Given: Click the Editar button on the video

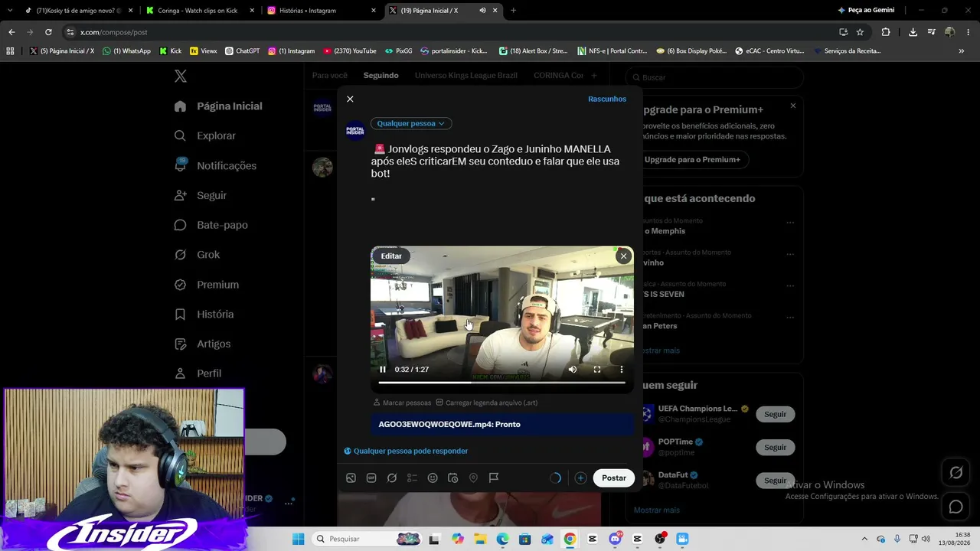Looking at the screenshot, I should click(391, 256).
